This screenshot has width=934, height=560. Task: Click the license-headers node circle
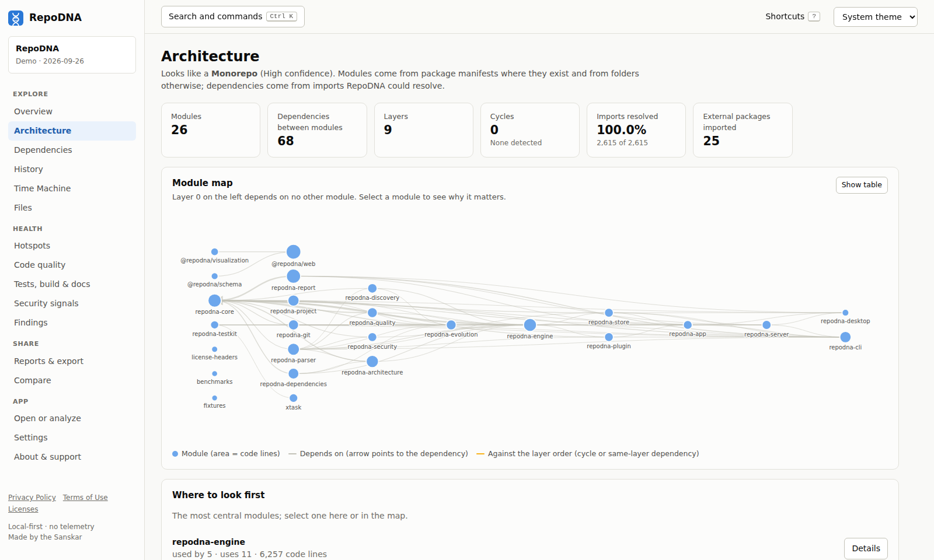click(215, 349)
